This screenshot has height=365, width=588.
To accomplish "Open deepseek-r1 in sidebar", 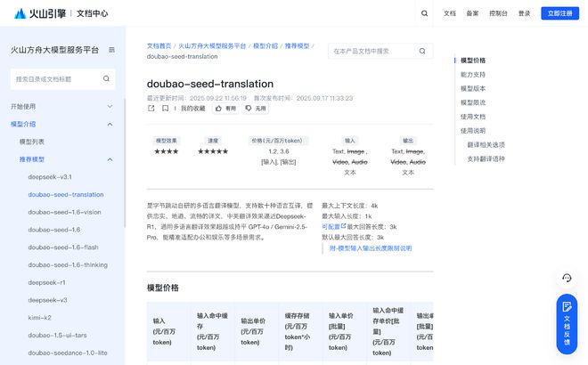I will point(47,282).
